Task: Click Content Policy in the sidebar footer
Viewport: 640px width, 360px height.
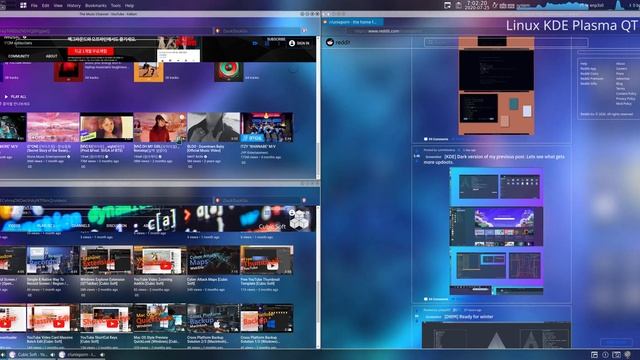Action: tap(626, 93)
